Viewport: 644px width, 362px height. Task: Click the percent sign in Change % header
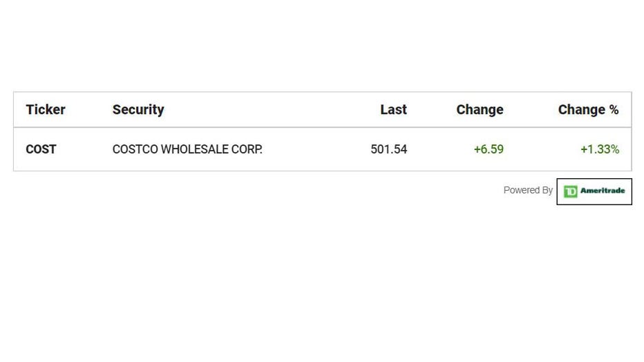(x=613, y=110)
